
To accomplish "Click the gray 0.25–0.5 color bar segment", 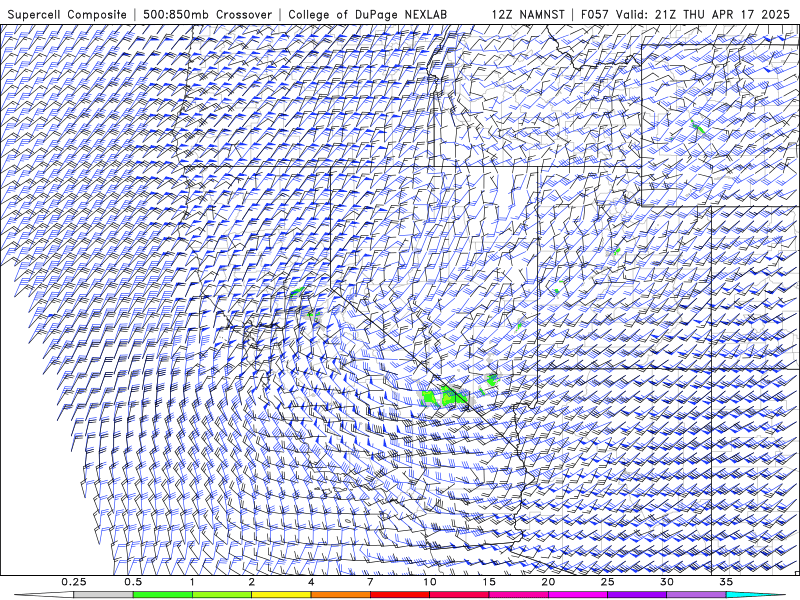I will pyautogui.click(x=103, y=595).
